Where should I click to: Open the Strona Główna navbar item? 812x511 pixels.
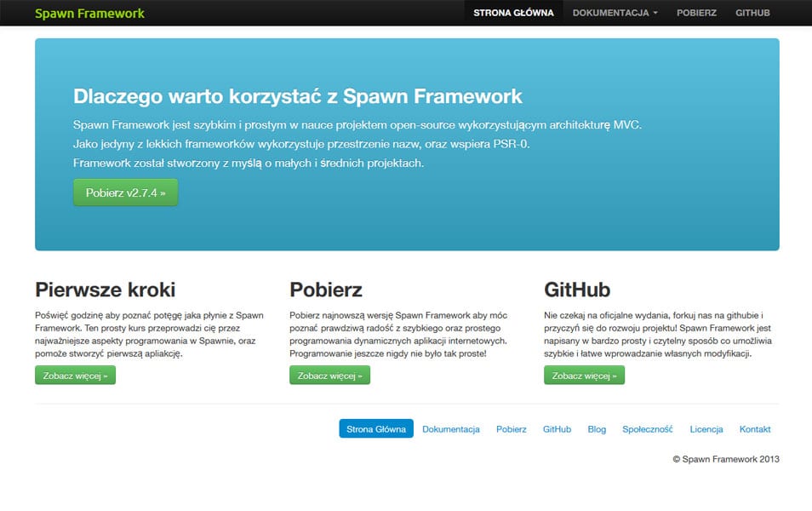tap(513, 13)
